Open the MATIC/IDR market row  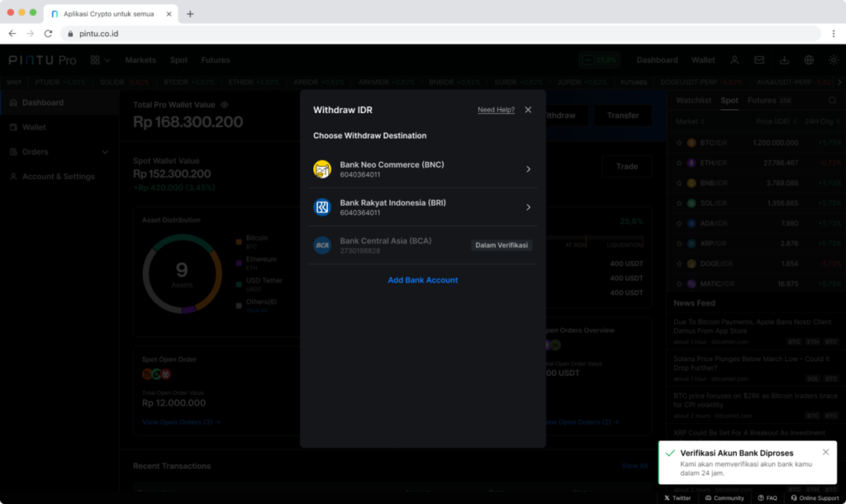click(x=757, y=284)
